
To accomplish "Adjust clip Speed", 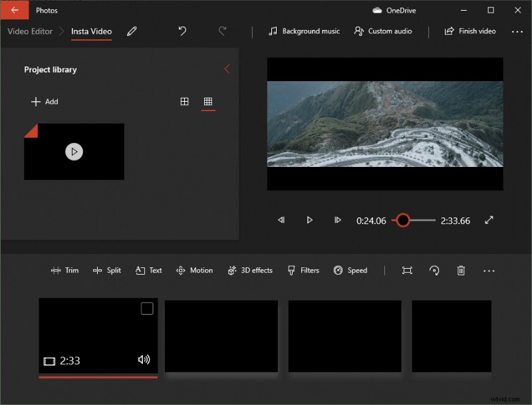I will (351, 270).
